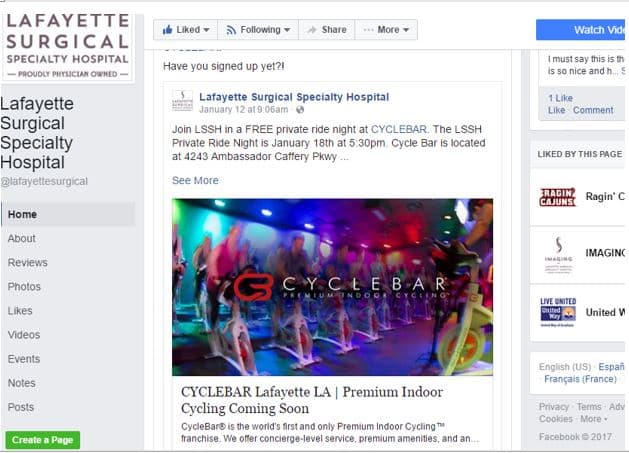
Task: Expand post text with See More
Action: click(x=195, y=181)
